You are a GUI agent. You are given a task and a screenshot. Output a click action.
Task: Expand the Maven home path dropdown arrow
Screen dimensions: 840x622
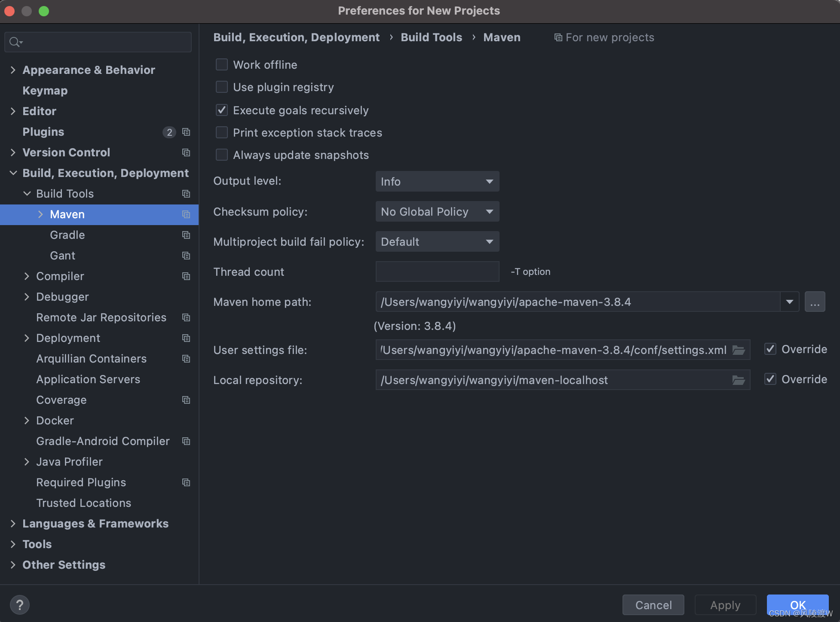(x=789, y=302)
